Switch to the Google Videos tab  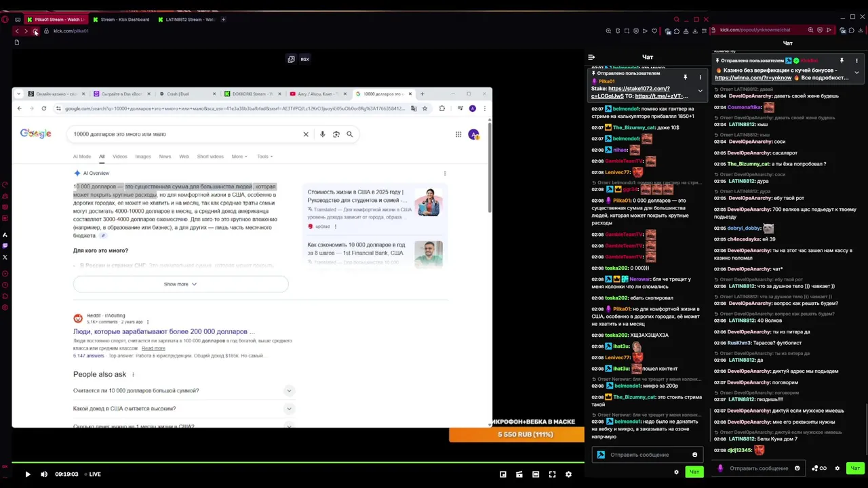coord(120,157)
